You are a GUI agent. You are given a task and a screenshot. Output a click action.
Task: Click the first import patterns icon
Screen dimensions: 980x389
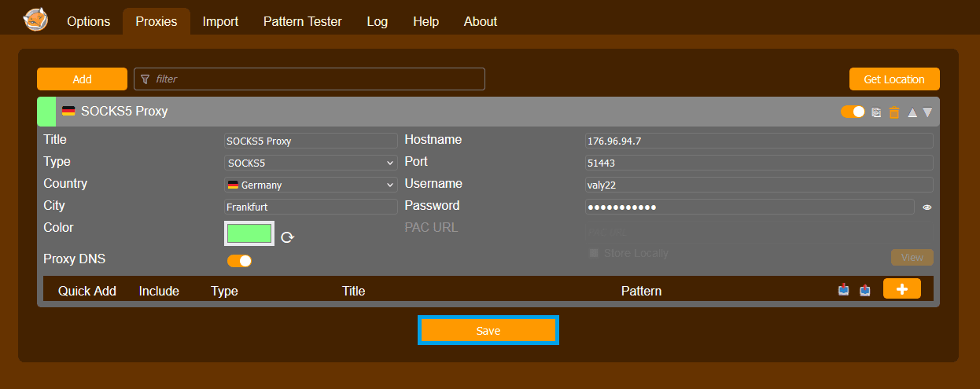click(x=844, y=290)
